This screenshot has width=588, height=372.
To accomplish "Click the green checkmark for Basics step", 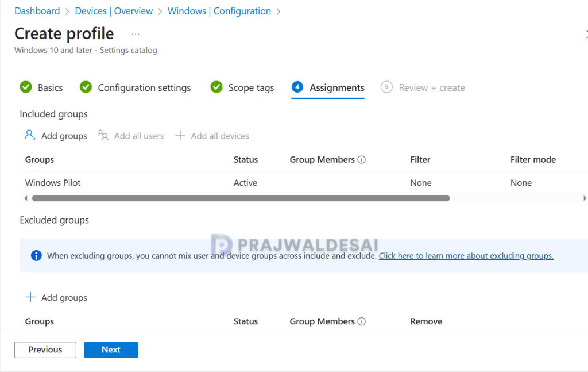I will tap(26, 87).
